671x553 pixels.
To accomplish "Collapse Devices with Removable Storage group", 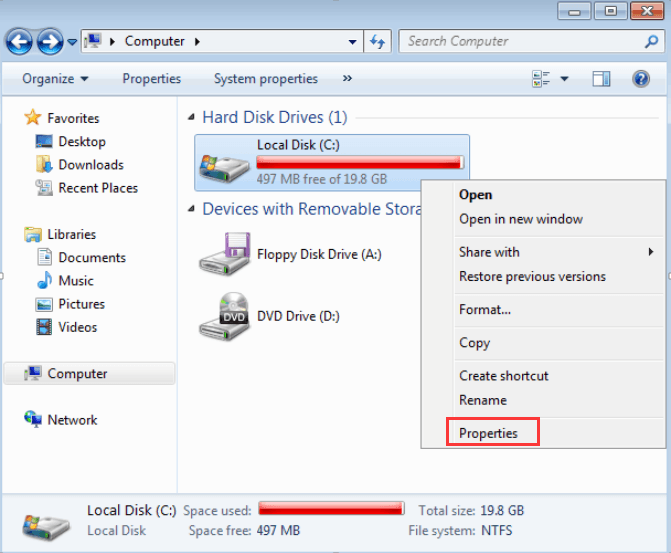I will click(192, 209).
